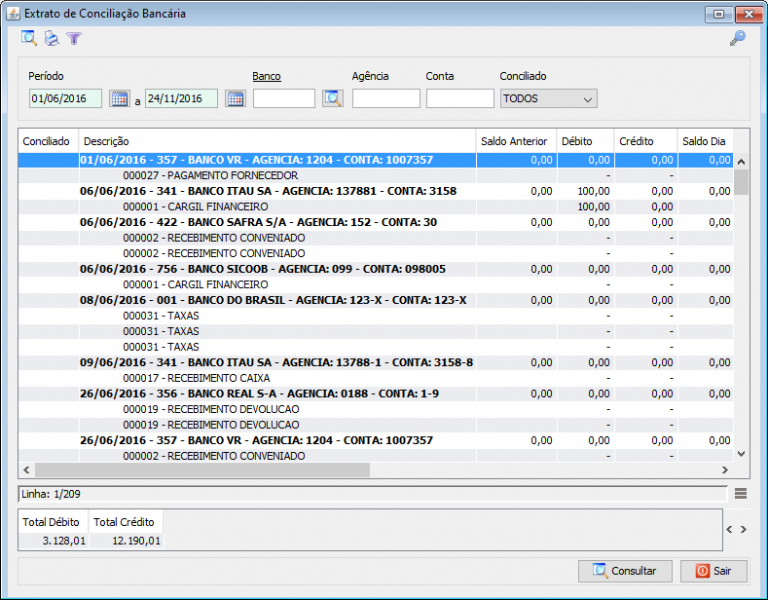
Task: Click the horizontal scrollbar right arrow
Action: coord(725,470)
